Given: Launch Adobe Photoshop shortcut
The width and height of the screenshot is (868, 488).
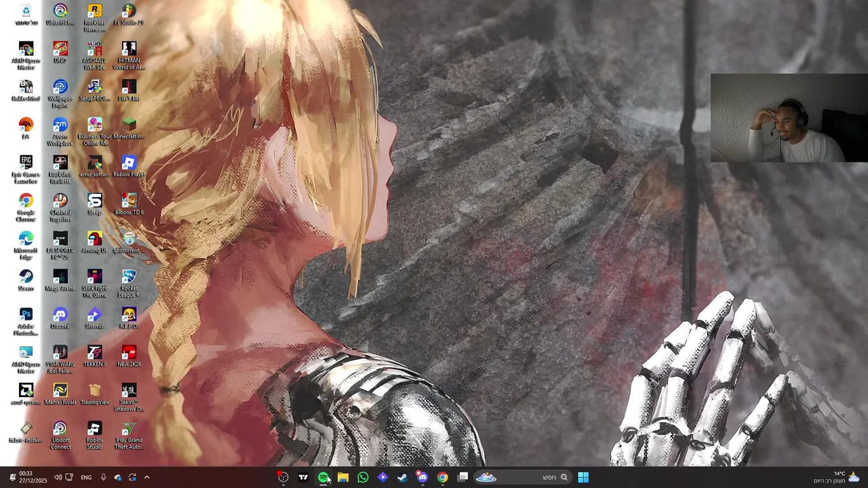Looking at the screenshot, I should pyautogui.click(x=26, y=321).
